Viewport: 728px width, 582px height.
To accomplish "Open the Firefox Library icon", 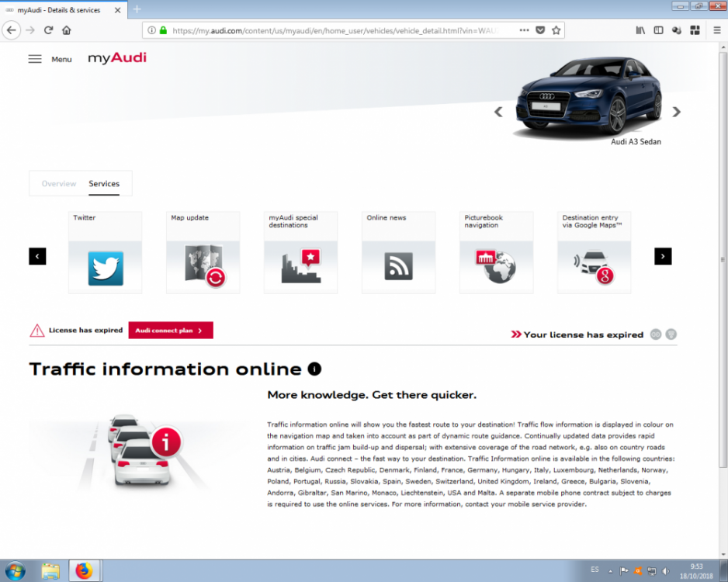I will (640, 30).
